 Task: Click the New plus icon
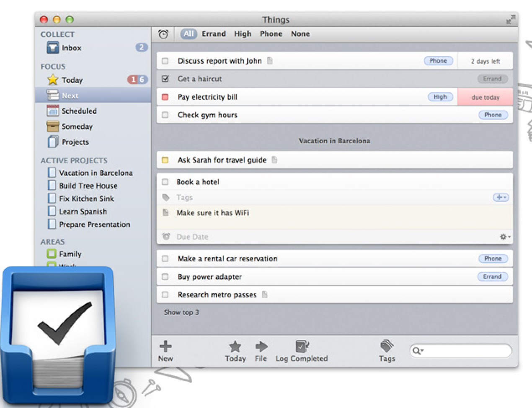click(x=165, y=346)
